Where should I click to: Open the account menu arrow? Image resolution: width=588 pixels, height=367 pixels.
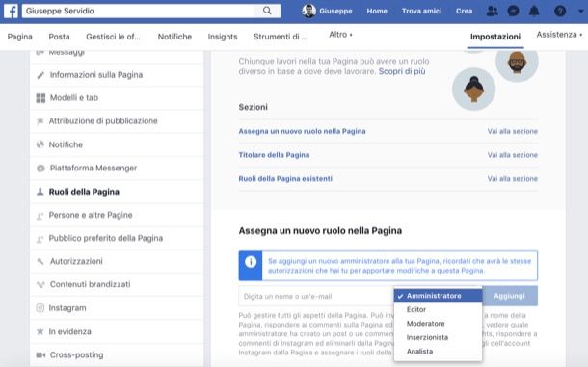tap(581, 12)
